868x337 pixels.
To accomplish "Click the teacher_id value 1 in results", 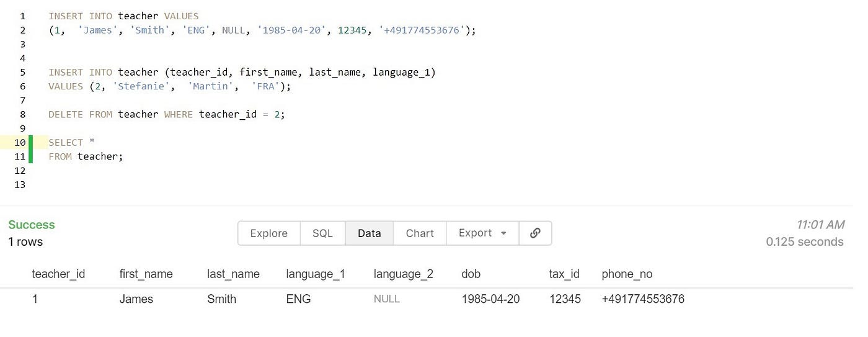I will pos(35,299).
